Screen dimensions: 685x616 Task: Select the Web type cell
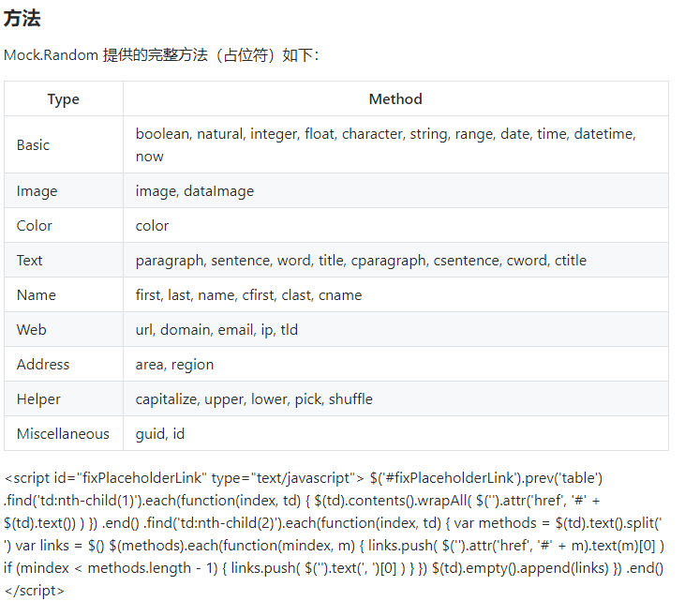pyautogui.click(x=64, y=329)
